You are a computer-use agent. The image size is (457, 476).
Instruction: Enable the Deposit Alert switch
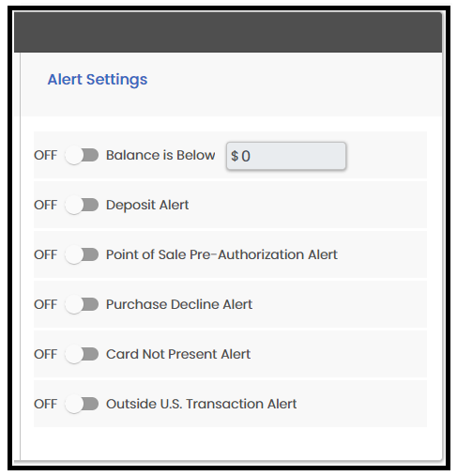pos(82,205)
